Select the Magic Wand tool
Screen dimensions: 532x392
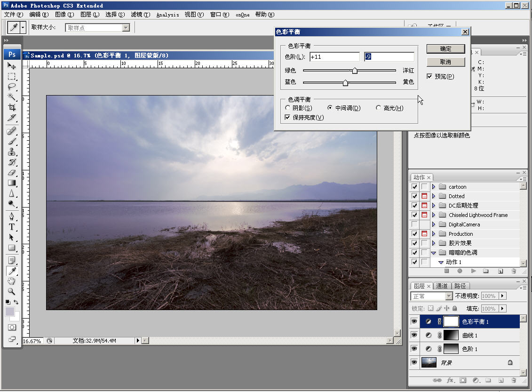(x=12, y=97)
